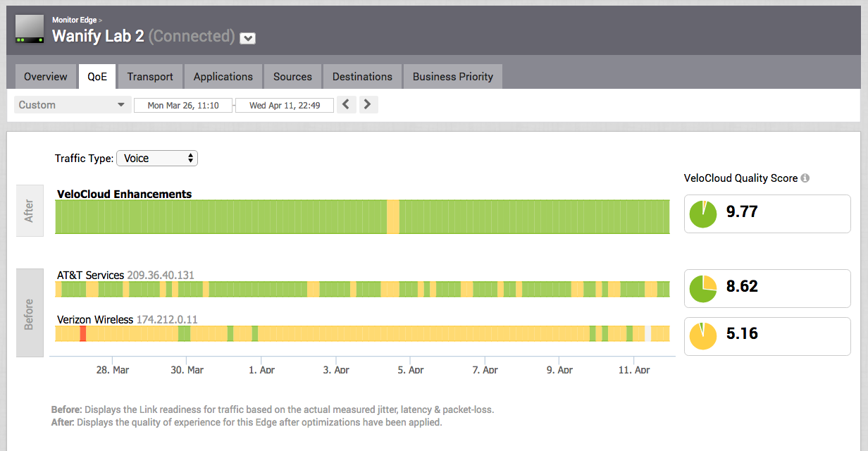Switch to the Overview tab
This screenshot has width=868, height=451.
46,77
